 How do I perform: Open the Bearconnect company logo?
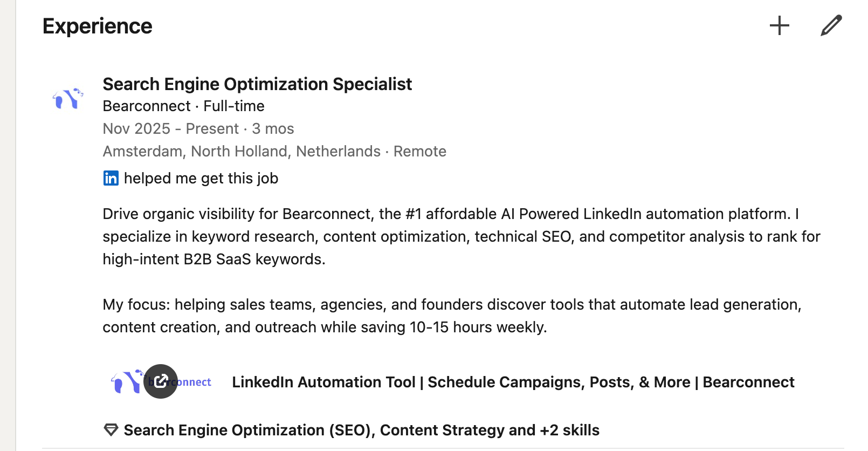click(68, 99)
